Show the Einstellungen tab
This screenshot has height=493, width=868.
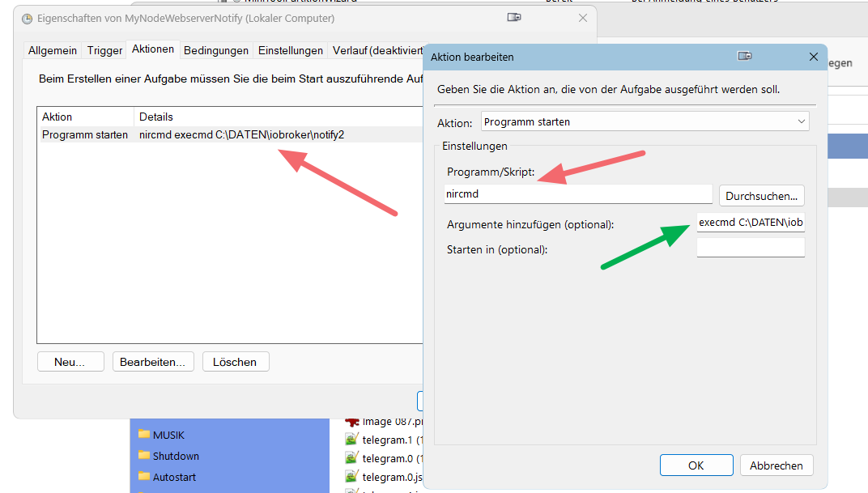pos(291,50)
